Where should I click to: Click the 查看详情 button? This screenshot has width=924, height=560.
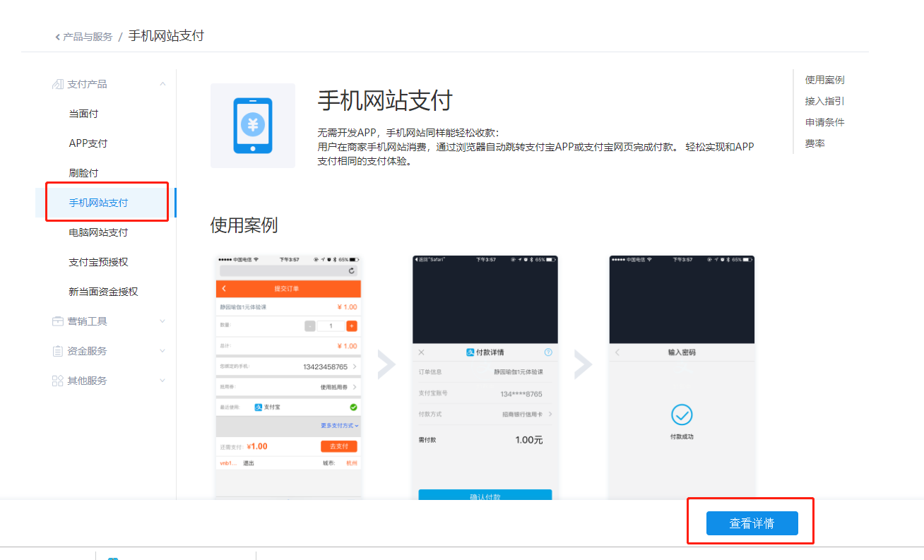[752, 523]
